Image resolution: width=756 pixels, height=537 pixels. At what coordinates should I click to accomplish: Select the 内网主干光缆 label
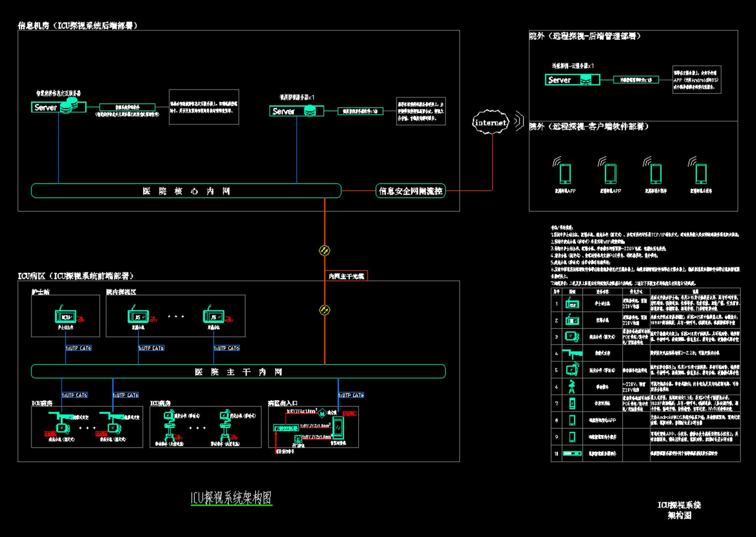coord(346,276)
